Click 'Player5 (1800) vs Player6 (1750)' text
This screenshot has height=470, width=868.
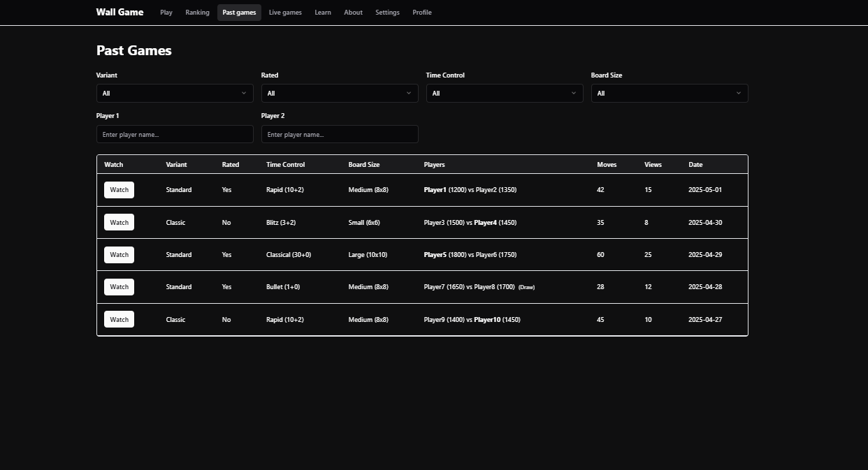pos(470,255)
